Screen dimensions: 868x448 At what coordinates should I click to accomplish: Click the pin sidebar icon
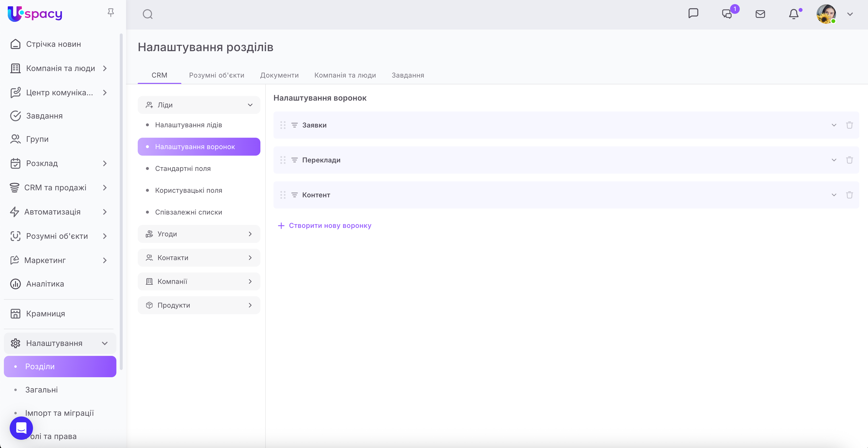pyautogui.click(x=111, y=13)
